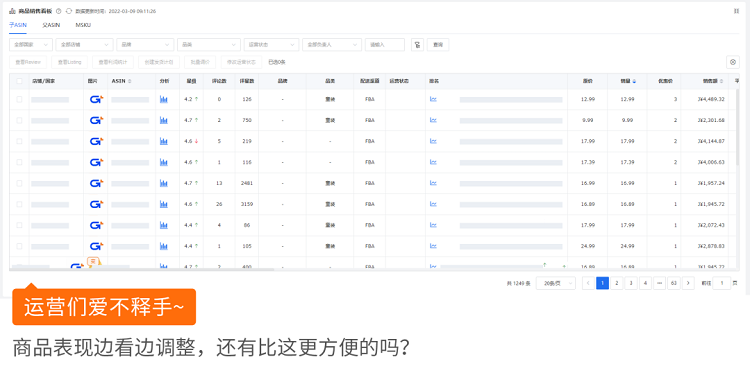
Task: Tick the checkbox of the 2,301.68 row
Action: click(x=19, y=121)
